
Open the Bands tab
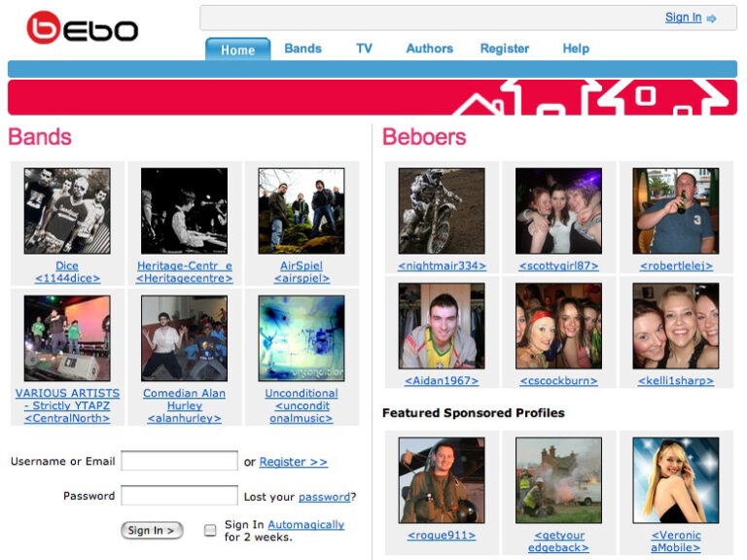(303, 49)
